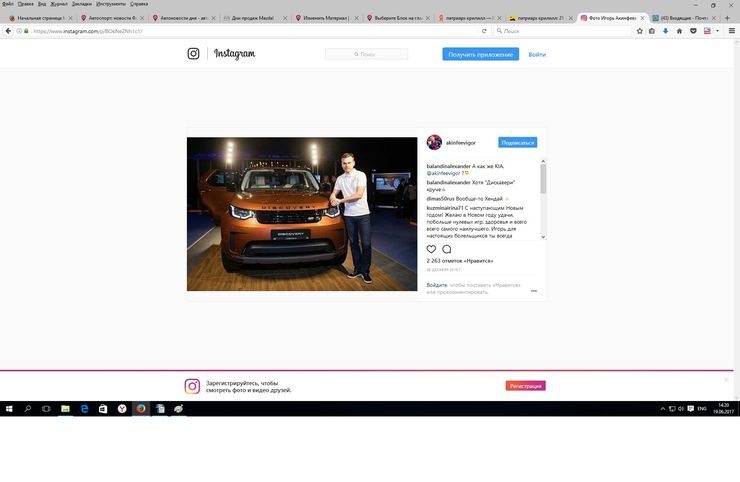
Task: Open the bookmarks list toolbar icon
Action: 652,31
